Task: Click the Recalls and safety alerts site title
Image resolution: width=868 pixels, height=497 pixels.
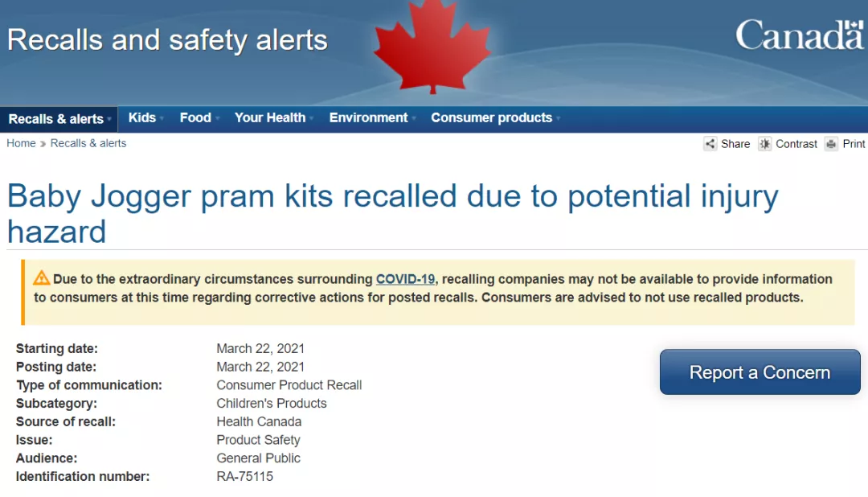Action: pyautogui.click(x=167, y=39)
